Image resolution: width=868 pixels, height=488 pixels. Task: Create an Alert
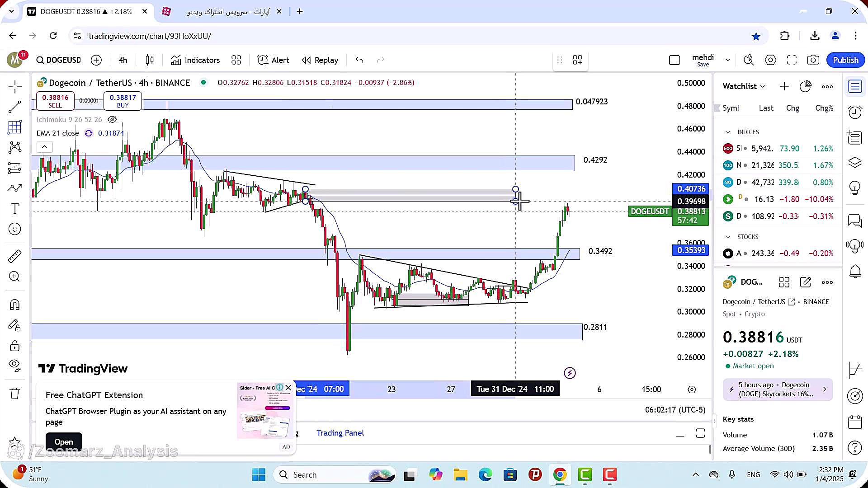(273, 60)
